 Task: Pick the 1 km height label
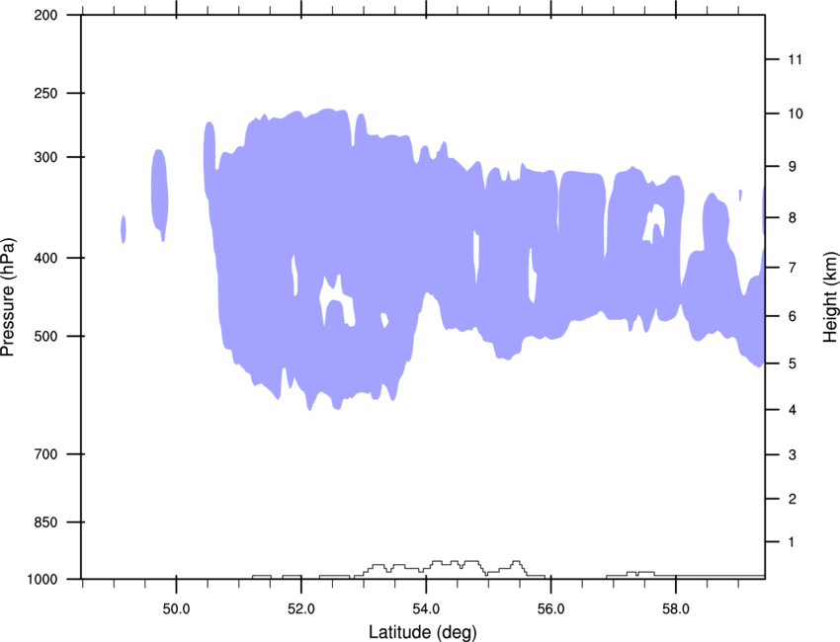coord(792,542)
